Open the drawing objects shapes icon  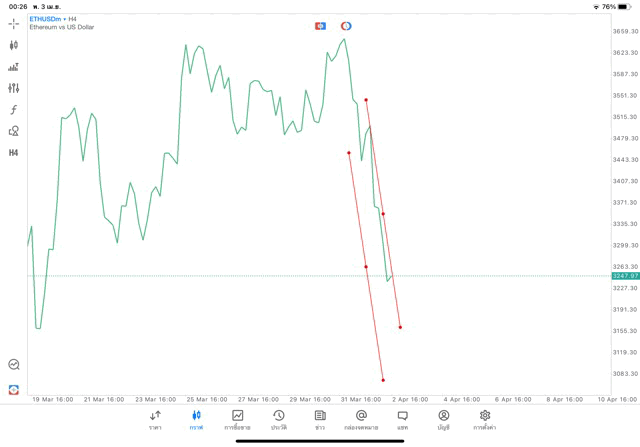point(13,131)
